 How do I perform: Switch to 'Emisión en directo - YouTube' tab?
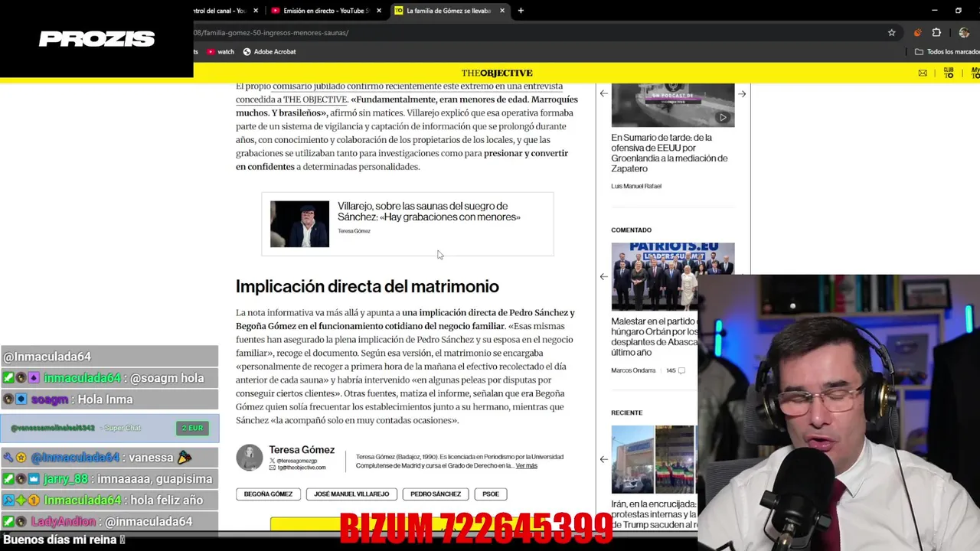coord(325,11)
